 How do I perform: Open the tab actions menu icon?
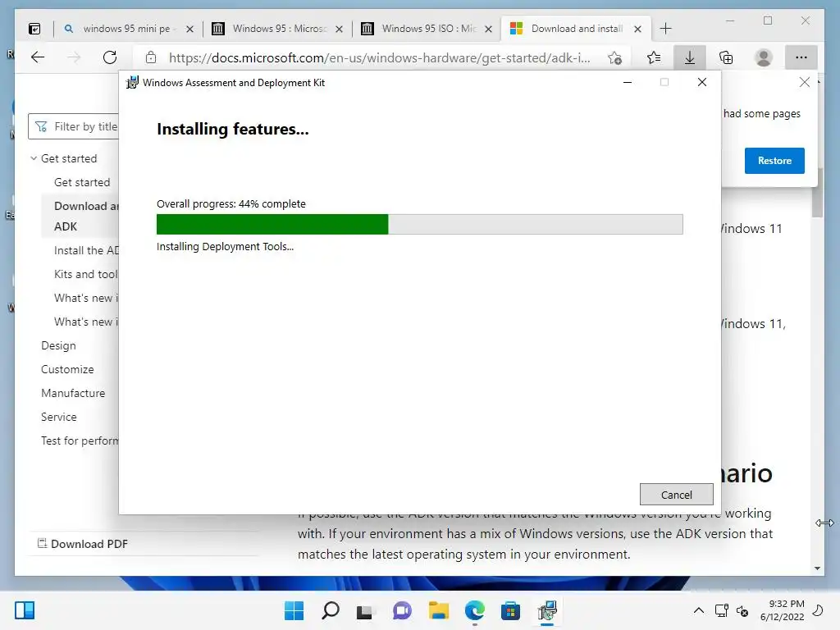coord(34,29)
